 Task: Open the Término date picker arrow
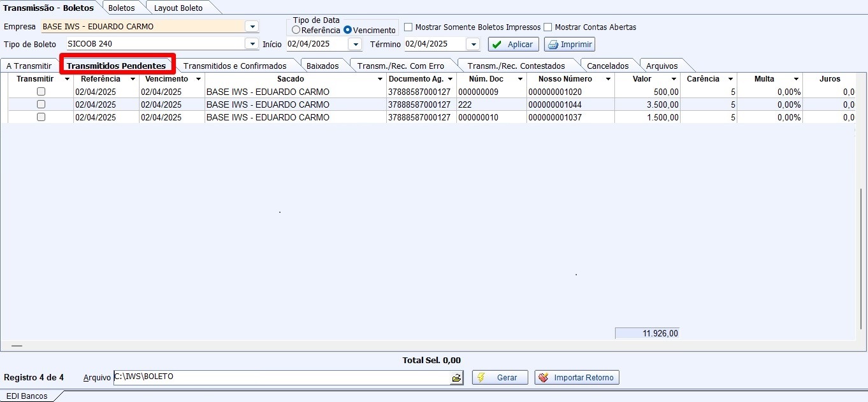click(472, 45)
